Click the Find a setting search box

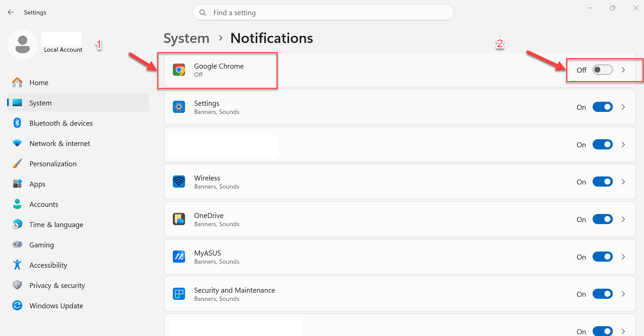tap(323, 13)
